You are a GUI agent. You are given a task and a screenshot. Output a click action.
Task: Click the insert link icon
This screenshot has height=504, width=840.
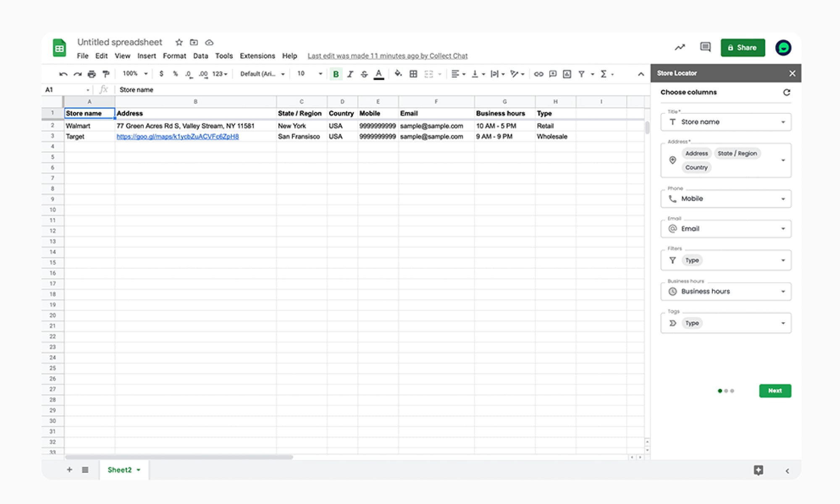coord(538,74)
